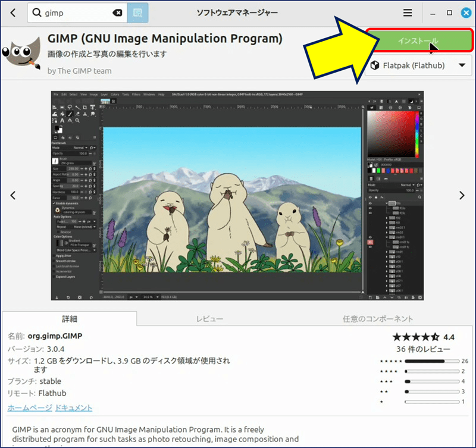Show the previous screenshot
476x448 pixels.
pos(12,196)
